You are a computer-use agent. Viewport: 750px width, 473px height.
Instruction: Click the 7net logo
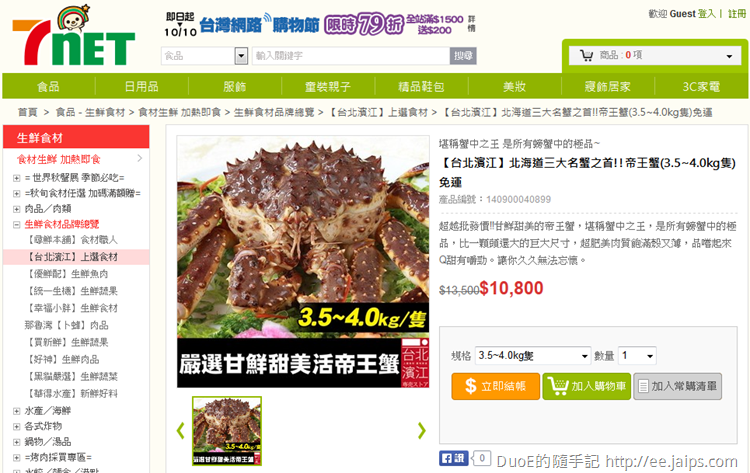point(74,36)
